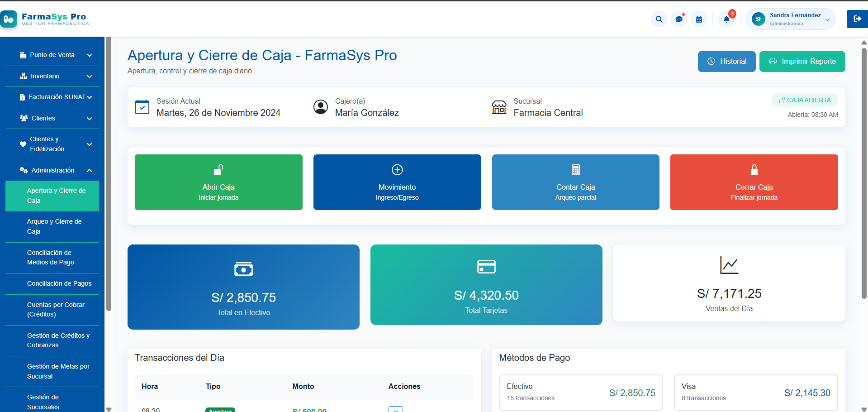The width and height of the screenshot is (868, 412).
Task: Open the calendar icon in the top bar
Action: coord(699,19)
